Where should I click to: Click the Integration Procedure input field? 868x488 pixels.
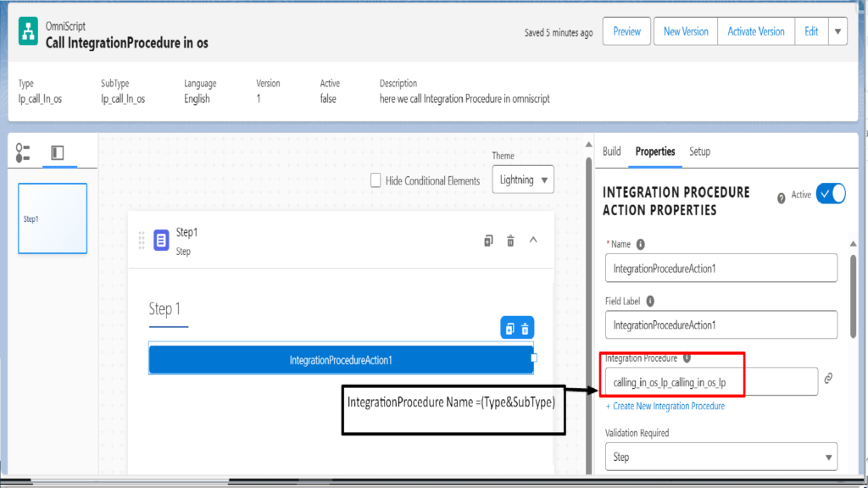[x=711, y=382]
